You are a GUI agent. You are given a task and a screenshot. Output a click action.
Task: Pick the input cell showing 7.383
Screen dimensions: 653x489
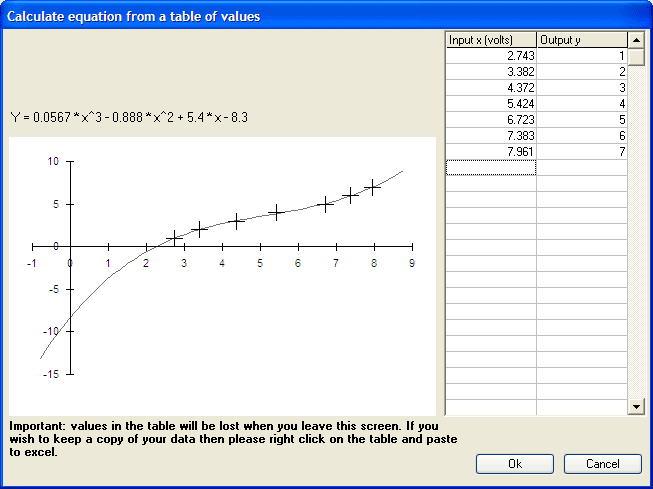coord(490,135)
